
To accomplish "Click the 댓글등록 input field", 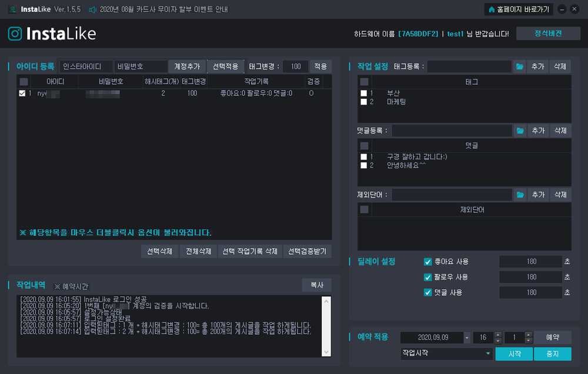I will [x=452, y=131].
